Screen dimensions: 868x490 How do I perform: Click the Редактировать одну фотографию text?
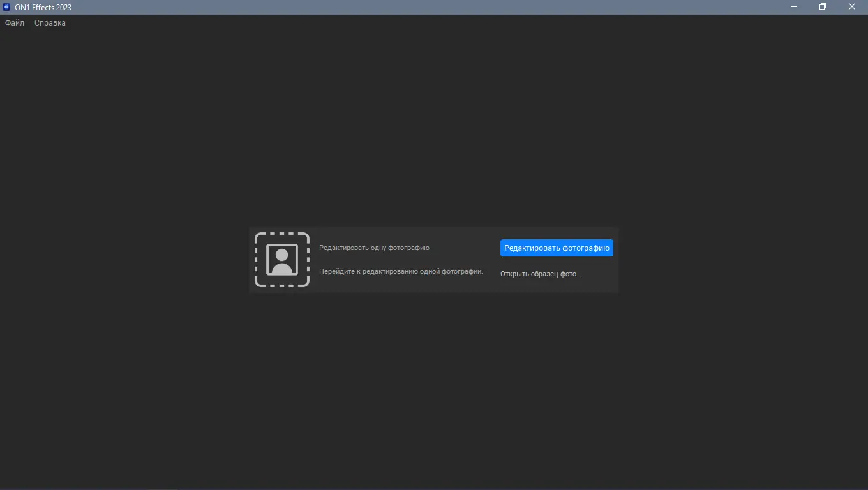[x=374, y=248]
